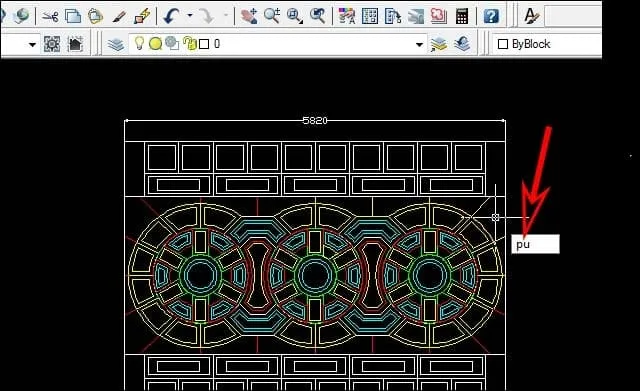
Task: Click the 'pu' dynamic input box
Action: click(536, 244)
